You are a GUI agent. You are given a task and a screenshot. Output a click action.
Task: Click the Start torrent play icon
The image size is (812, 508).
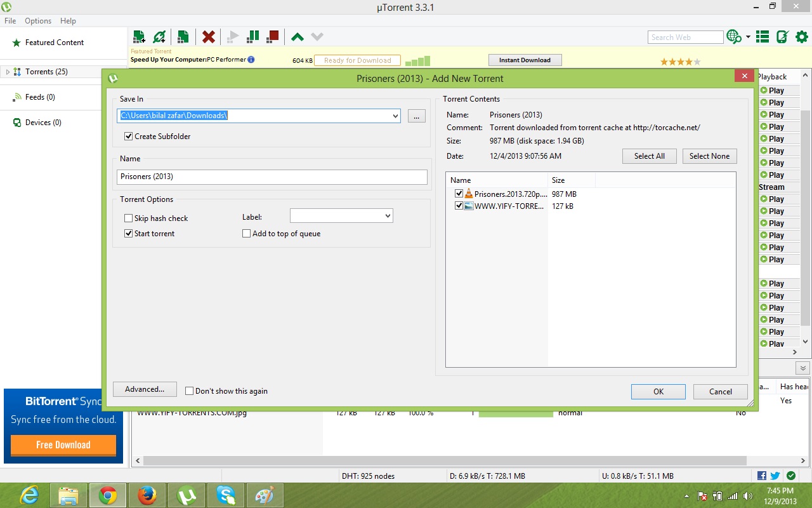[x=233, y=36]
